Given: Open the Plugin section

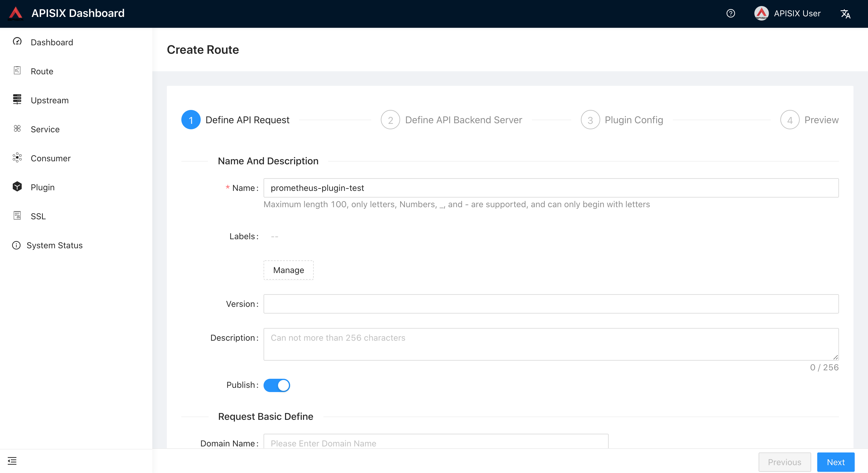Looking at the screenshot, I should 42,187.
